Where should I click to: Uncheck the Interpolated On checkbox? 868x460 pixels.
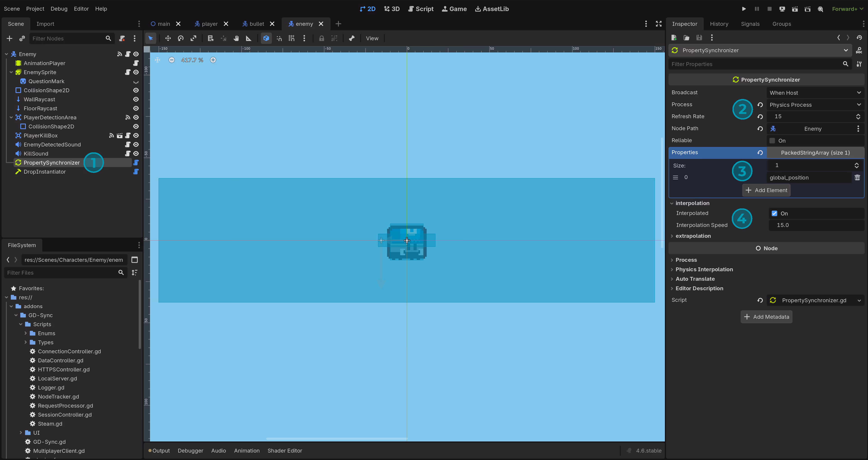(774, 214)
